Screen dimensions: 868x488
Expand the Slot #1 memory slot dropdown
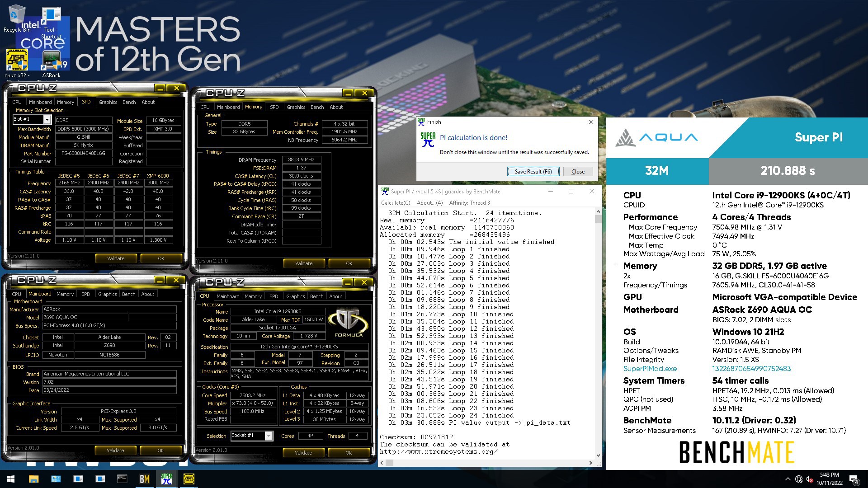click(x=47, y=119)
